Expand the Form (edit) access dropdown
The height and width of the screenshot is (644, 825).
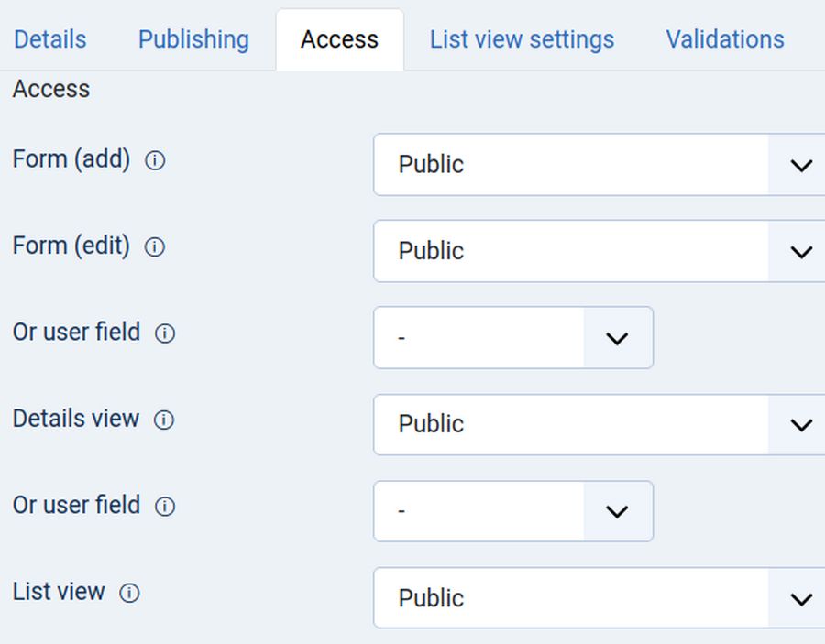pyautogui.click(x=599, y=251)
